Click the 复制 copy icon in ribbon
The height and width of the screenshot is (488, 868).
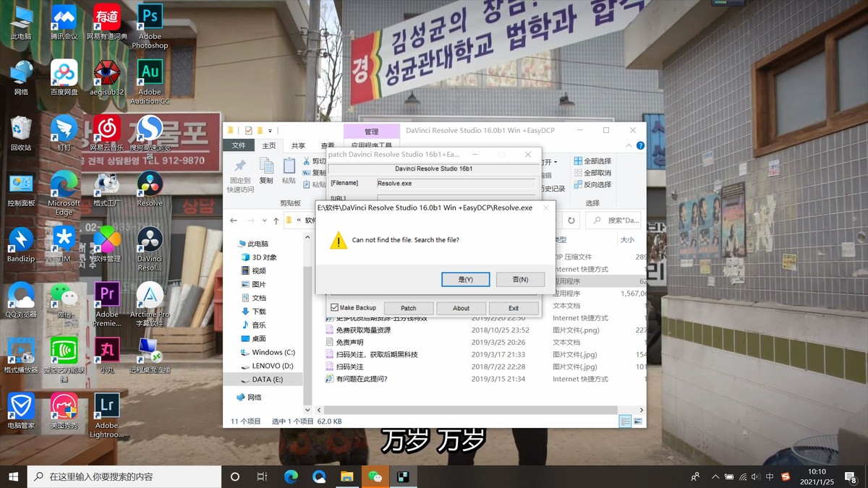(266, 171)
